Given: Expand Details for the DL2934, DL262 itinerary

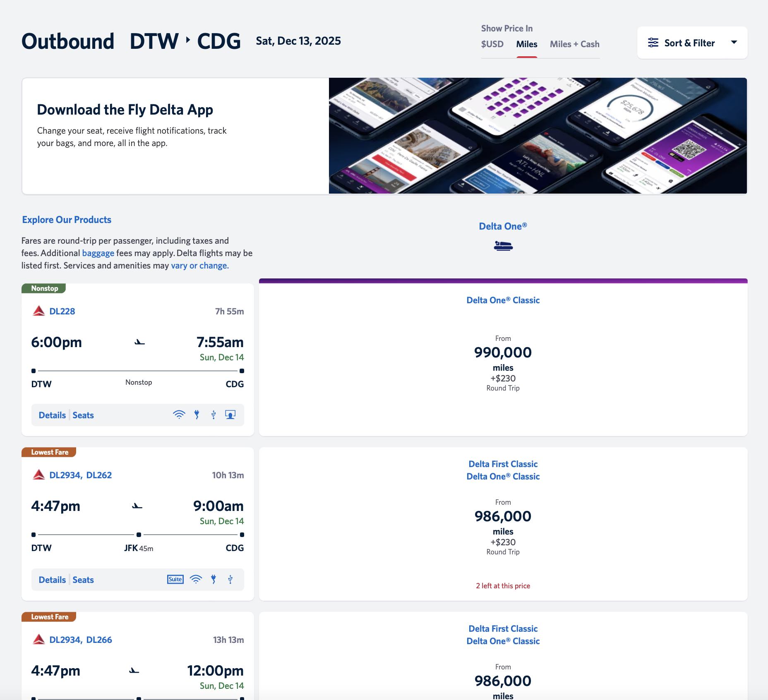Looking at the screenshot, I should tap(52, 579).
